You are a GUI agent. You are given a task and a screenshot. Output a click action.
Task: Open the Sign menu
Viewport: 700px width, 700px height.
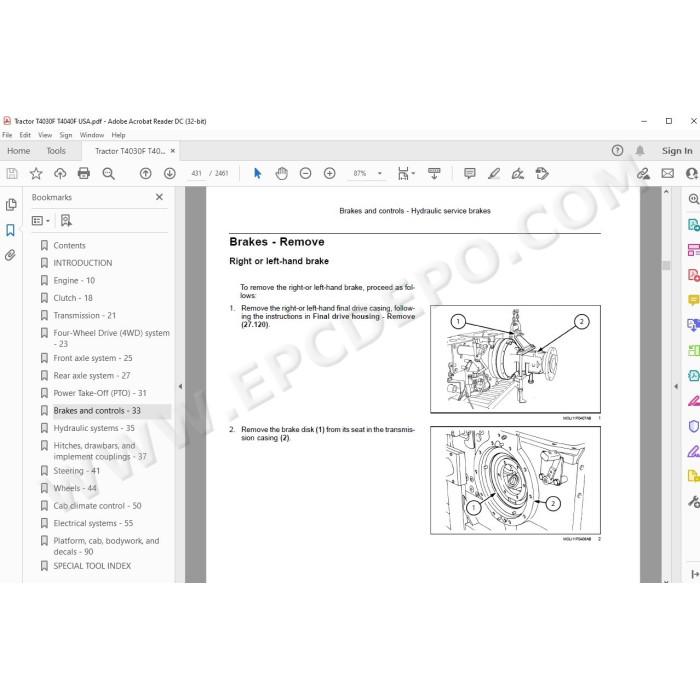coord(66,135)
